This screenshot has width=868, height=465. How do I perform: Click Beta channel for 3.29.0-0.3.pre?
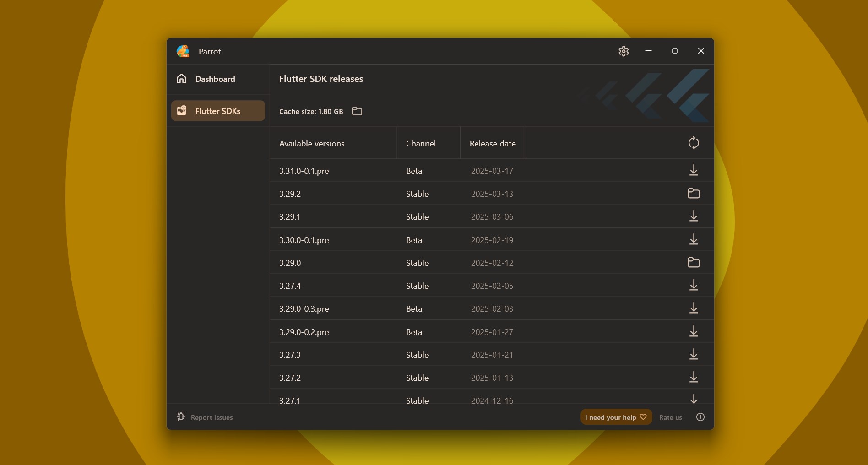click(x=414, y=309)
